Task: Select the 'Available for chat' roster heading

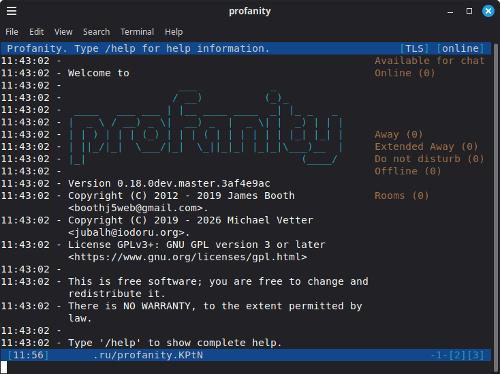Action: [x=429, y=61]
